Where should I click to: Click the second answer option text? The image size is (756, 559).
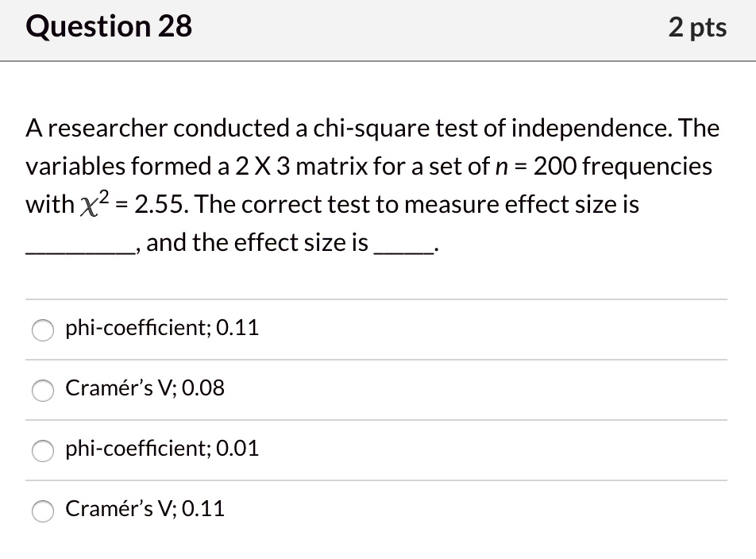coord(145,388)
